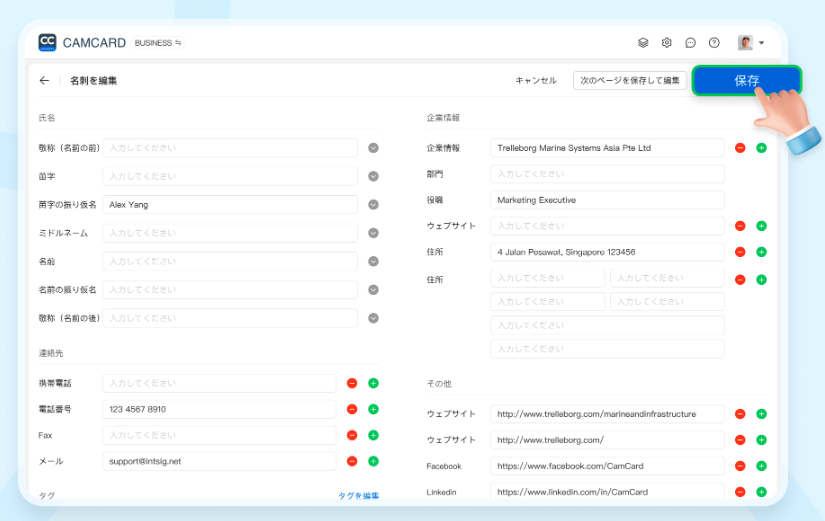Add row beside empty 企業情報 ウェブサイト field
Screen dimensions: 825x521
click(761, 226)
